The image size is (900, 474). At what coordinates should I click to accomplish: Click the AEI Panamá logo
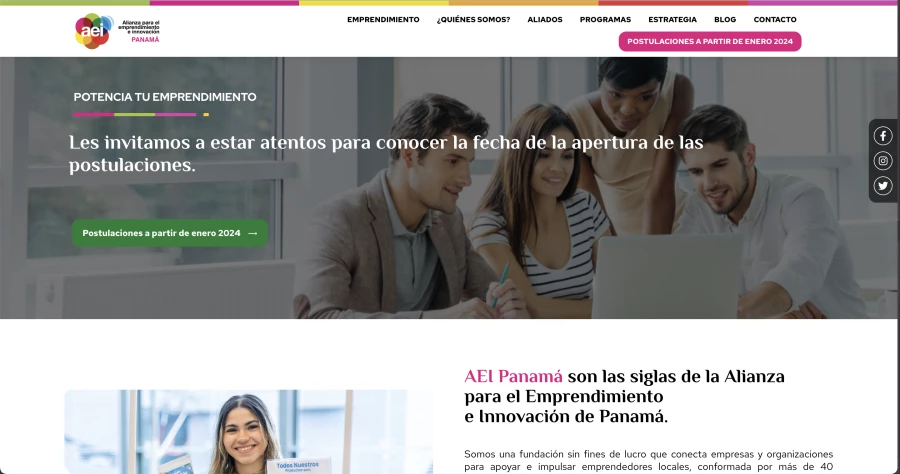(117, 31)
